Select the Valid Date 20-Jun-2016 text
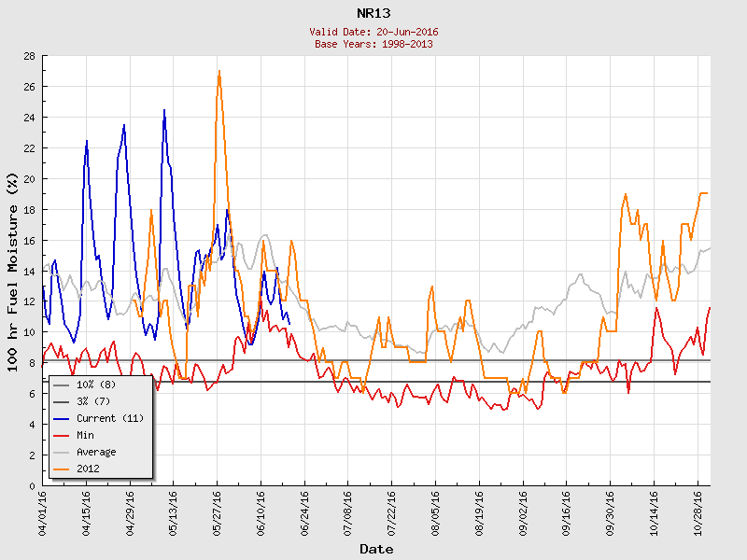Screen dimensions: 747x560 (373, 32)
